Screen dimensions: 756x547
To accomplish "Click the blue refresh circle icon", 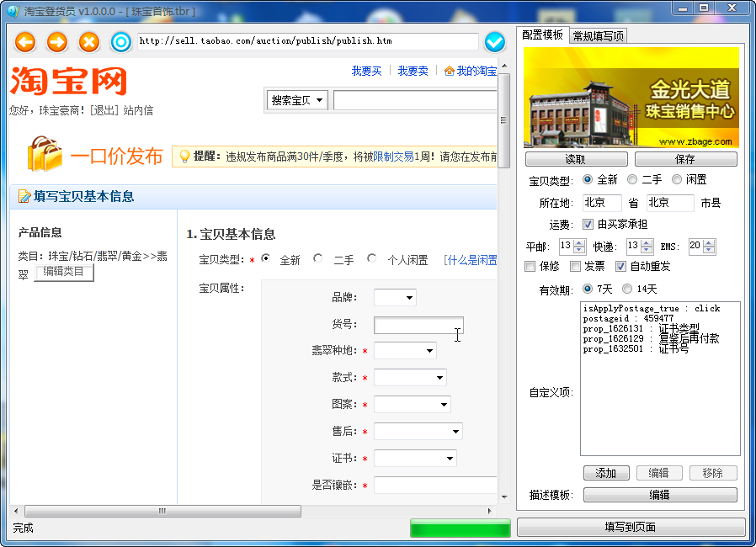I will click(x=120, y=42).
